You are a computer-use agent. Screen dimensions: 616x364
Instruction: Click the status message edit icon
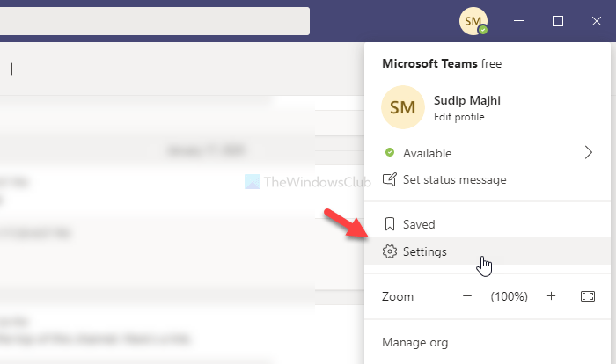pos(389,179)
